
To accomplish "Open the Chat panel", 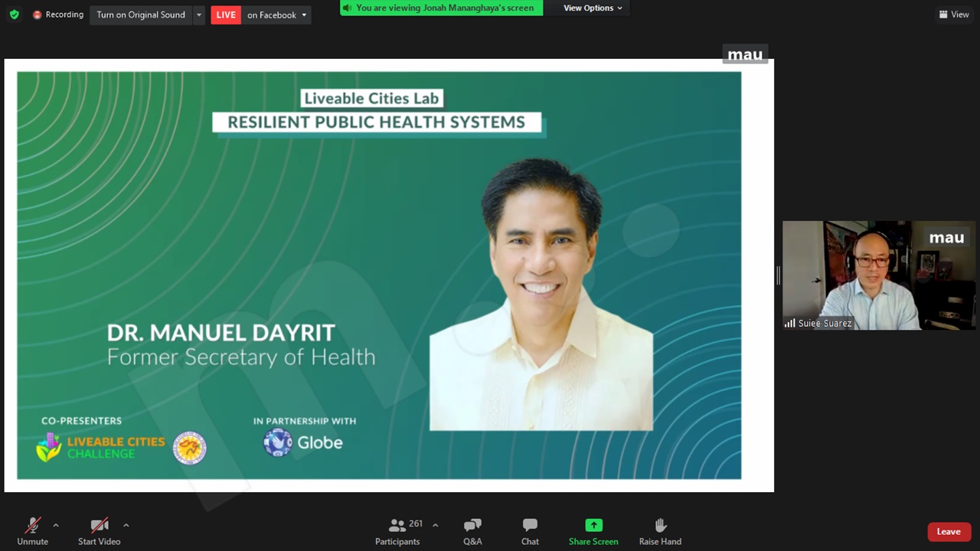I will coord(530,530).
